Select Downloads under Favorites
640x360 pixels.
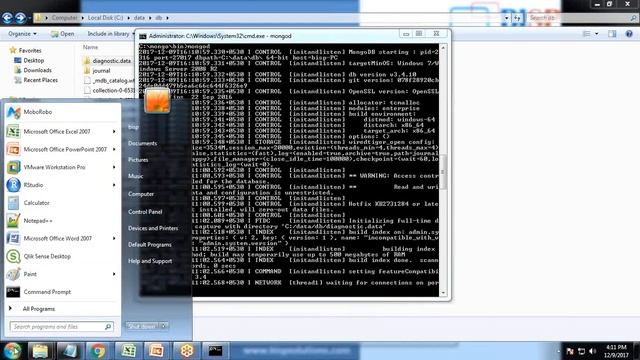[37, 70]
